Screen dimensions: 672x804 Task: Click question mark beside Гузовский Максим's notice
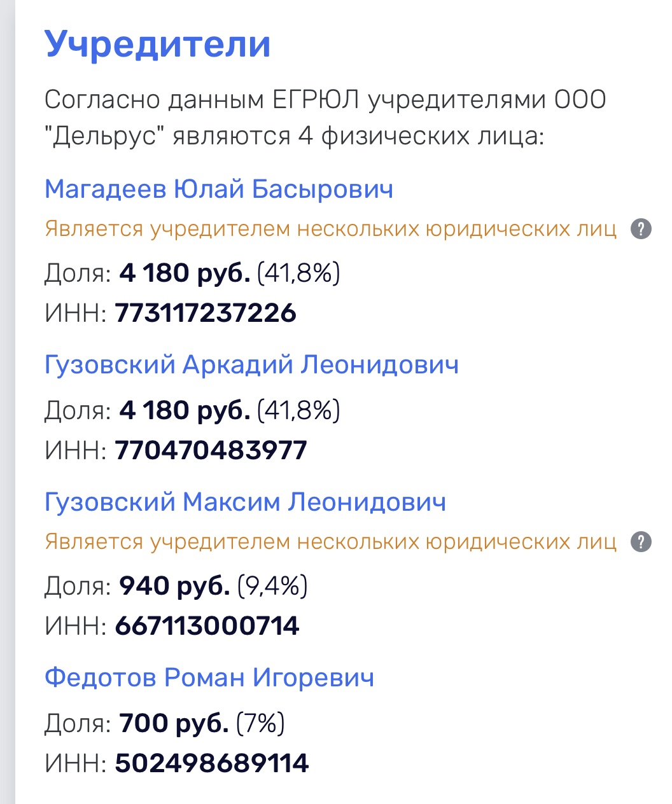point(641,542)
